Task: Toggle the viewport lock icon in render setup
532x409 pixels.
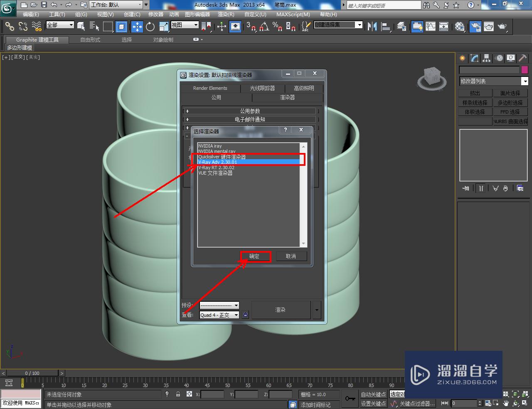Action: (x=245, y=315)
